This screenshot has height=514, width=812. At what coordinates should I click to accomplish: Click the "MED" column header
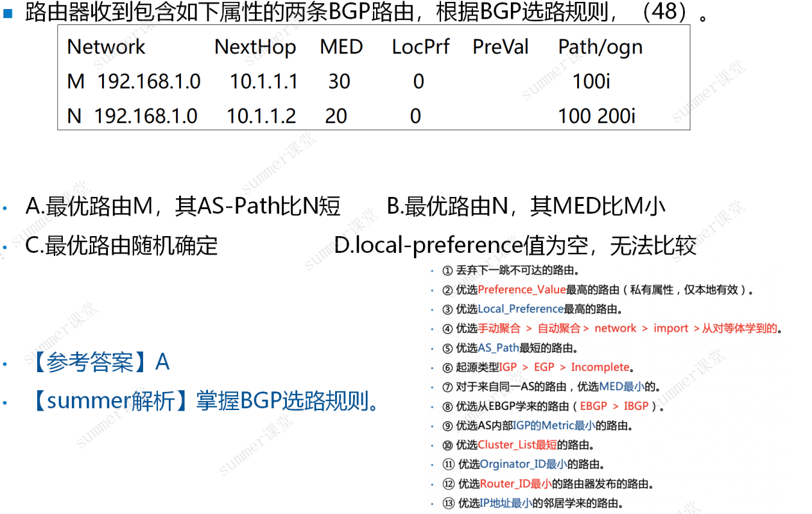[341, 47]
